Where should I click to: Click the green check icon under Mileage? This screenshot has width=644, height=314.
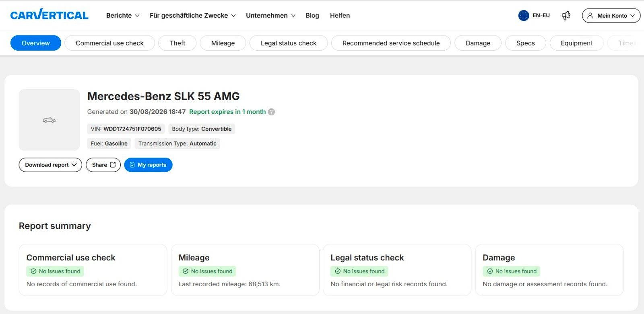pyautogui.click(x=186, y=271)
